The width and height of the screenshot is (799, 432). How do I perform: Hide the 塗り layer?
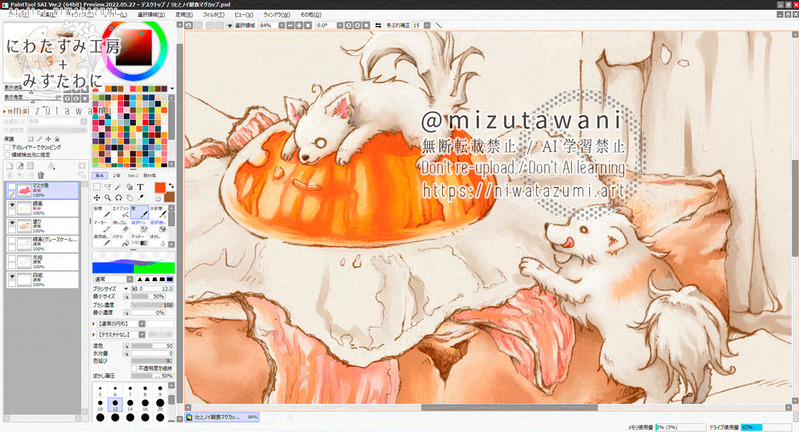[x=12, y=223]
